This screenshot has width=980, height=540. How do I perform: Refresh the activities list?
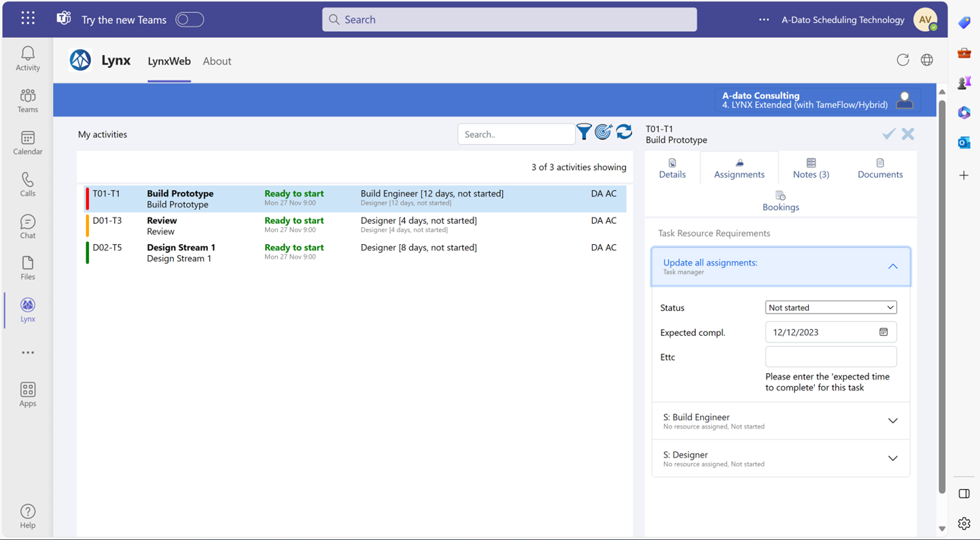(x=624, y=132)
